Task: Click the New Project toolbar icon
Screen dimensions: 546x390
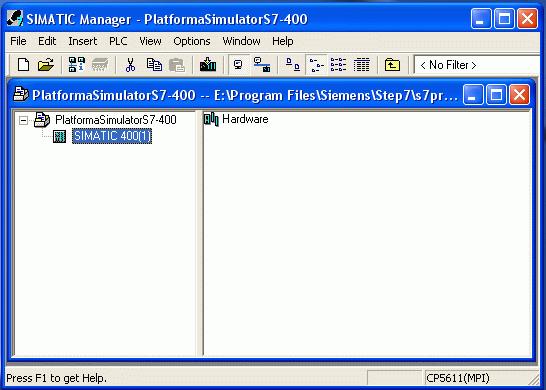Action: click(x=23, y=65)
